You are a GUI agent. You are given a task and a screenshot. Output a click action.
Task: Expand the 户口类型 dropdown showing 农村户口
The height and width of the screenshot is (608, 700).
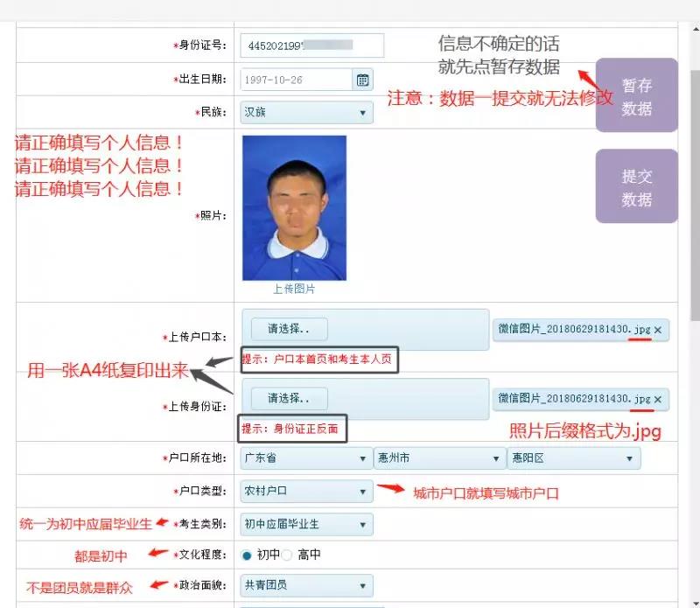306,492
